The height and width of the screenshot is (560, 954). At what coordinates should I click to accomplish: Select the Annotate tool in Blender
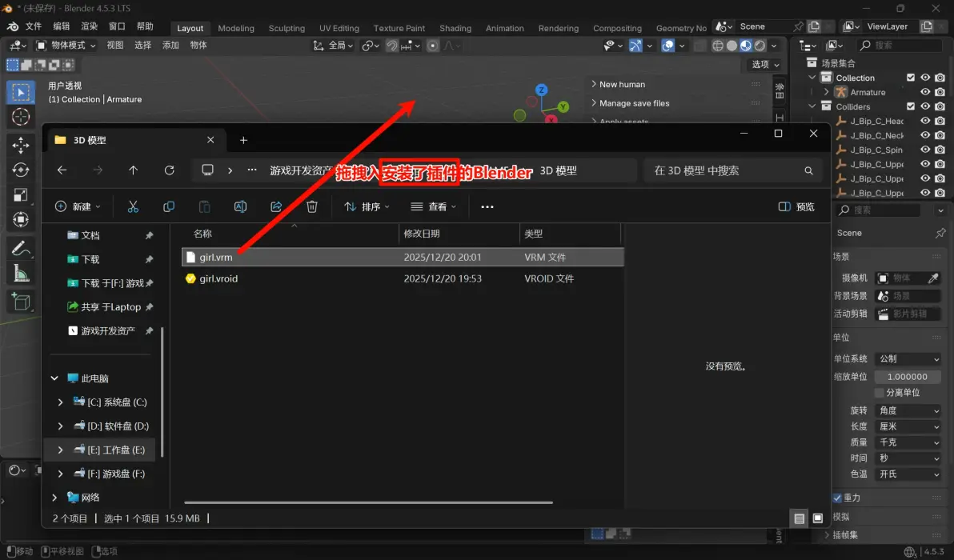point(21,248)
